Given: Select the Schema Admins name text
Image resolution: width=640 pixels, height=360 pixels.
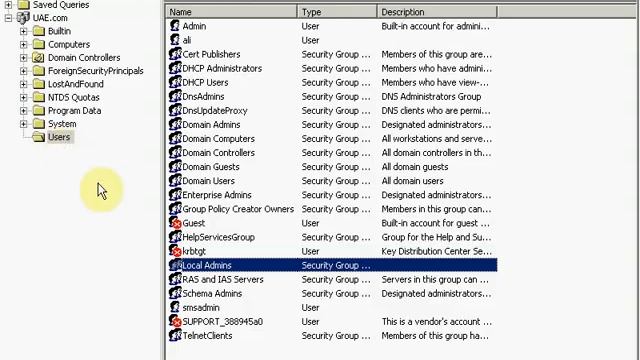Looking at the screenshot, I should tap(212, 293).
